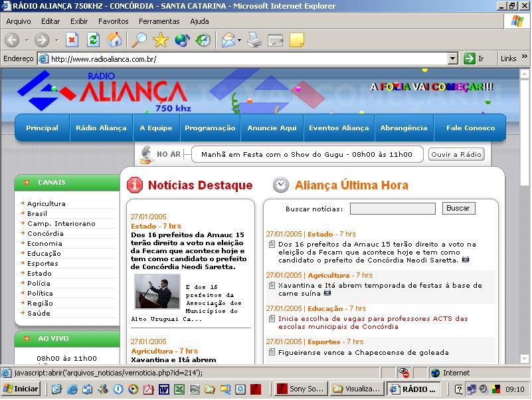Open the Back button history dropdown arrow
Screen dimensions: 532x400
click(x=26, y=41)
